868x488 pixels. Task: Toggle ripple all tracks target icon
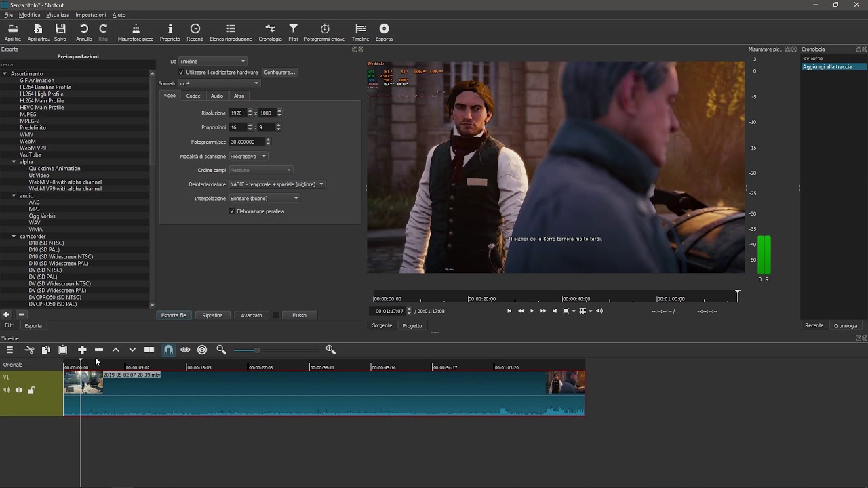click(x=202, y=350)
